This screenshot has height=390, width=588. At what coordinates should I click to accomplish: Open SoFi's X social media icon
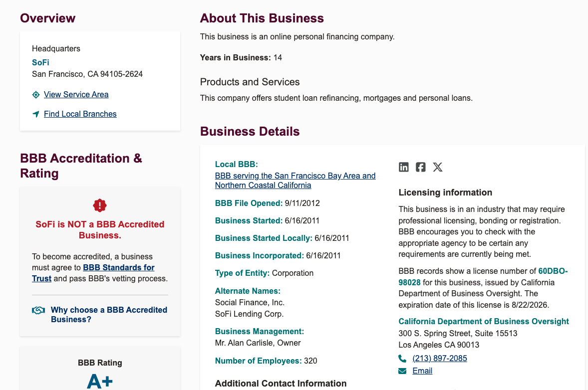pos(438,167)
